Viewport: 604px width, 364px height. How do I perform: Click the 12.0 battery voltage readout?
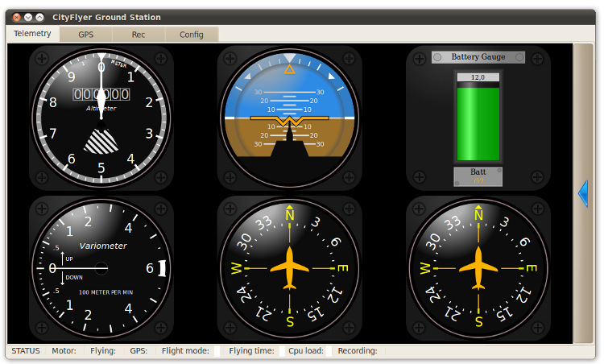(478, 77)
